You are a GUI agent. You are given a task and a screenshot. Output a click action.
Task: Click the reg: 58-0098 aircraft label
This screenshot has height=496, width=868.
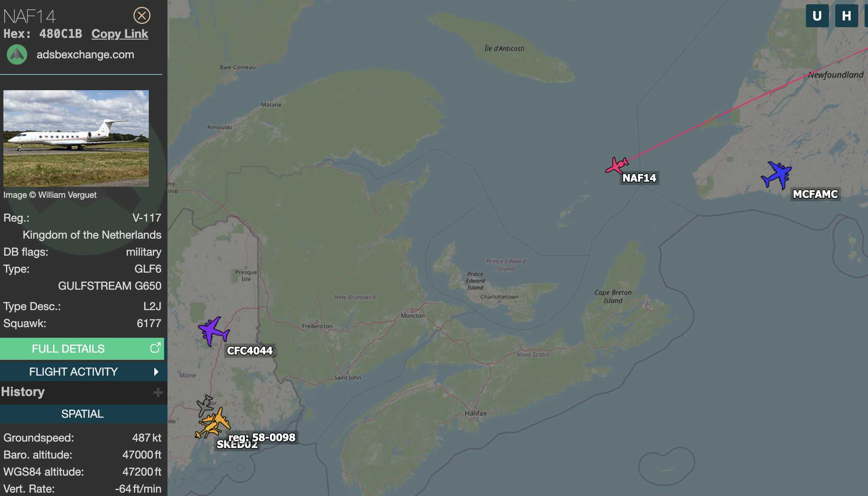[262, 437]
